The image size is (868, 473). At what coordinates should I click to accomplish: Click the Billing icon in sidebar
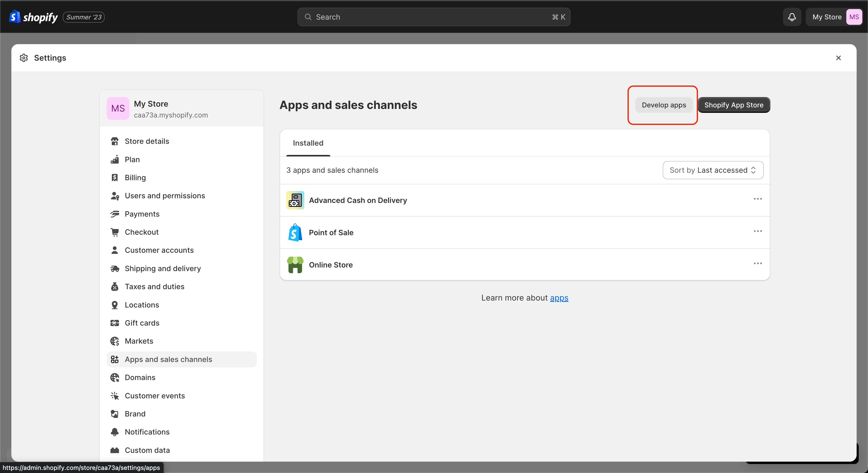click(115, 177)
